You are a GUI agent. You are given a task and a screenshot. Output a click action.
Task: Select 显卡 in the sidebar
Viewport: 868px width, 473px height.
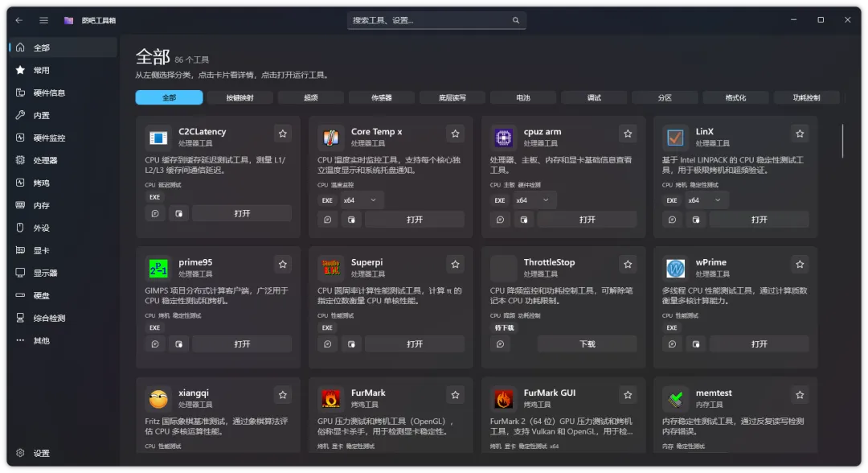click(x=63, y=250)
